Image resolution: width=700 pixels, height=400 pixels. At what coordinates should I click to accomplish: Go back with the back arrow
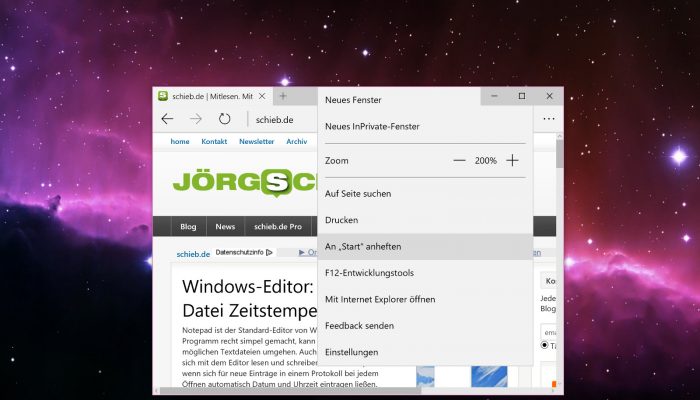(167, 119)
